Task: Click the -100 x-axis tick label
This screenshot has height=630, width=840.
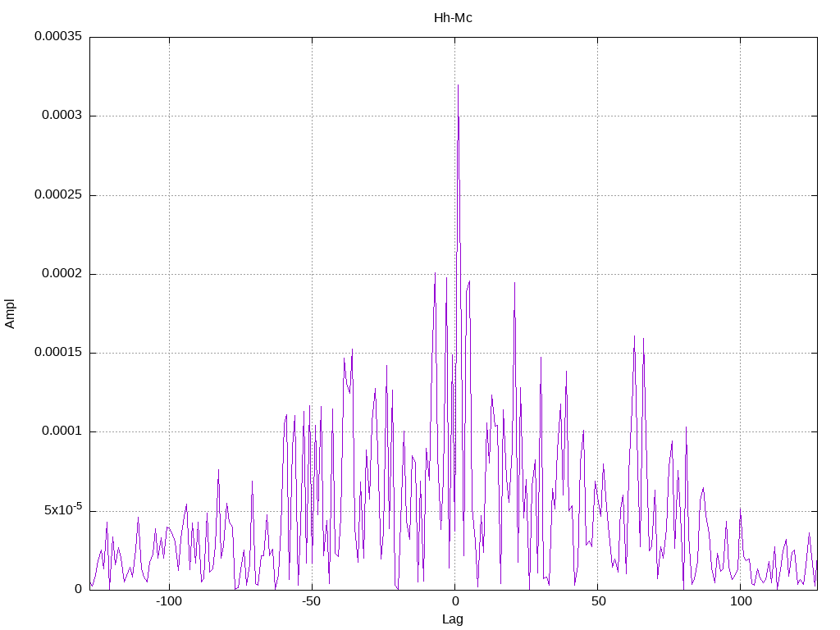Action: click(169, 601)
